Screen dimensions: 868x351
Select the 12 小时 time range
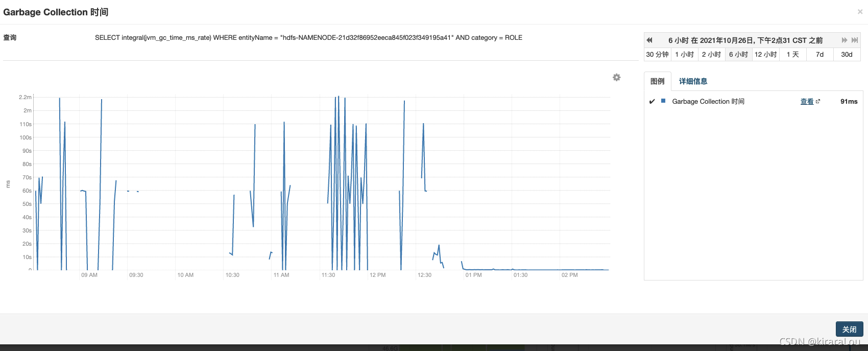point(765,54)
